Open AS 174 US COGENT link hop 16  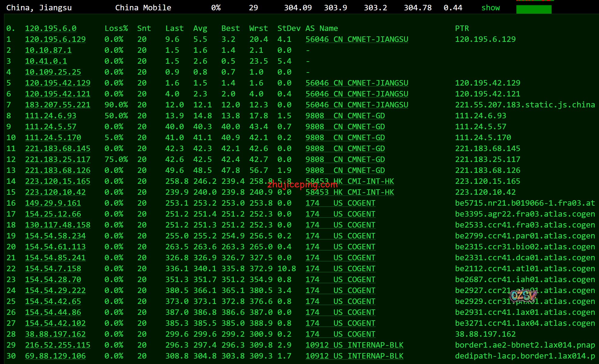(x=340, y=203)
